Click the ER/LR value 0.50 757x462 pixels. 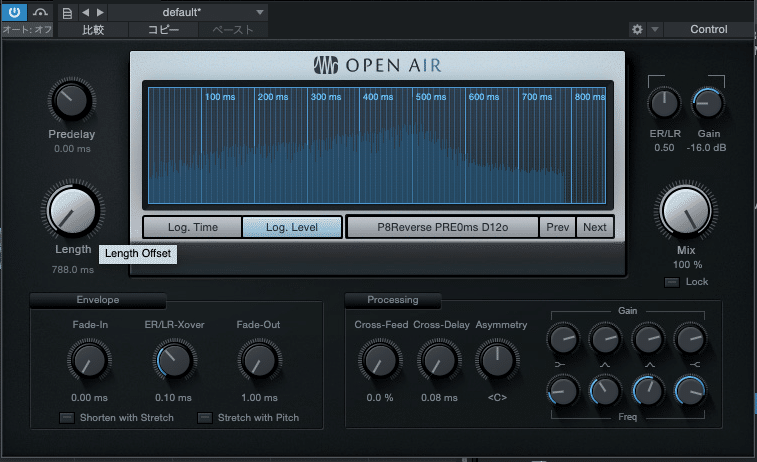pos(664,148)
